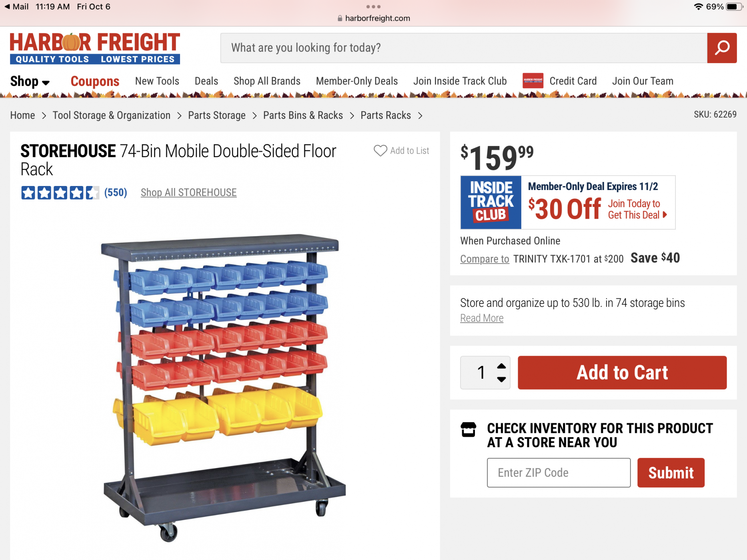This screenshot has width=747, height=560.
Task: Click the Enter ZIP Code field
Action: pos(559,473)
